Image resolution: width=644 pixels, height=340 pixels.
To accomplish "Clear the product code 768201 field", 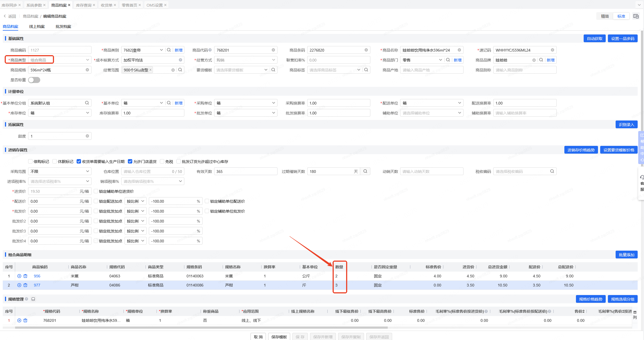I will (x=273, y=50).
